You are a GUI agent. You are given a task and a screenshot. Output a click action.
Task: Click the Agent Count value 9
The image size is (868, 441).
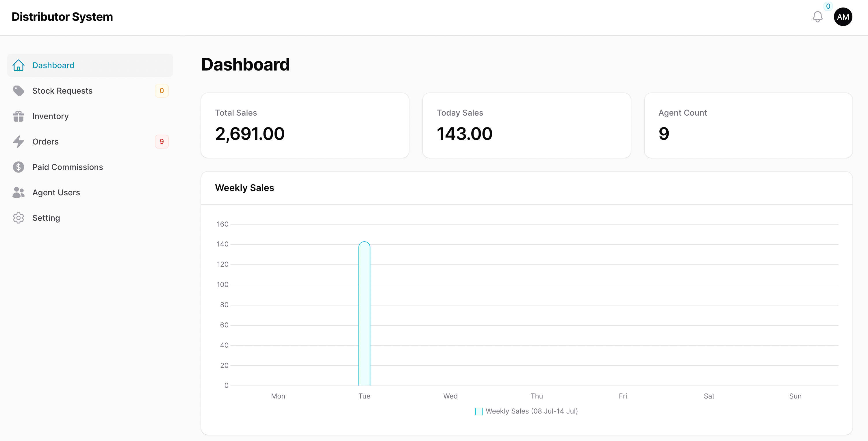(x=664, y=134)
